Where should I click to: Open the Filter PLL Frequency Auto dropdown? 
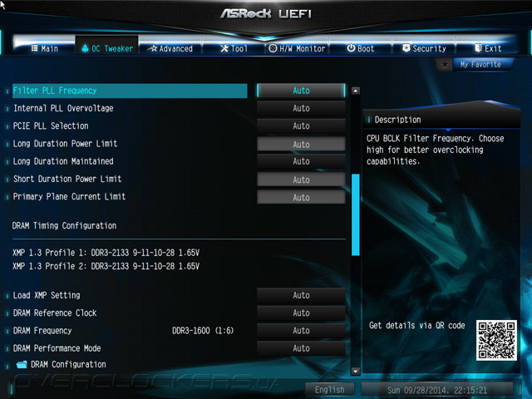301,91
